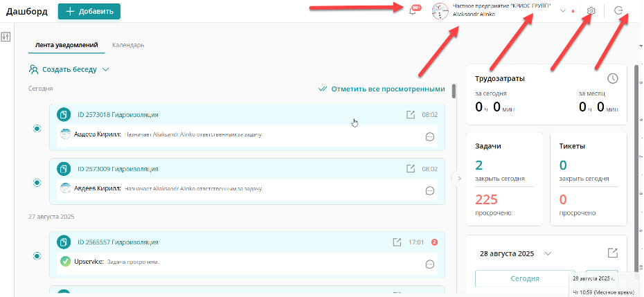Toggle read marker for ID 2565557 notification
Viewport: 644px width, 297px height.
click(37, 256)
